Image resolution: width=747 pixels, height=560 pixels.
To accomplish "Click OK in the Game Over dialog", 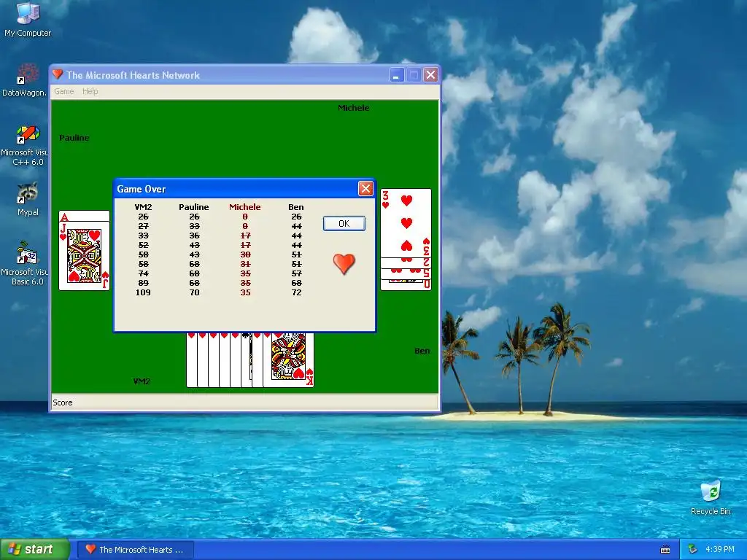I will (344, 223).
